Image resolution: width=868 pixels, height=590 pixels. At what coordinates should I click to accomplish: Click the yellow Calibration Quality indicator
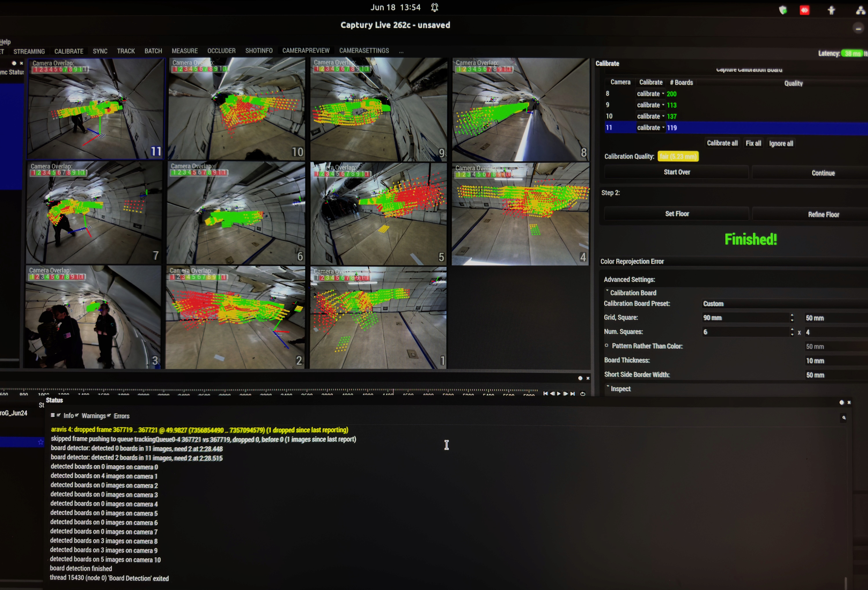tap(678, 157)
